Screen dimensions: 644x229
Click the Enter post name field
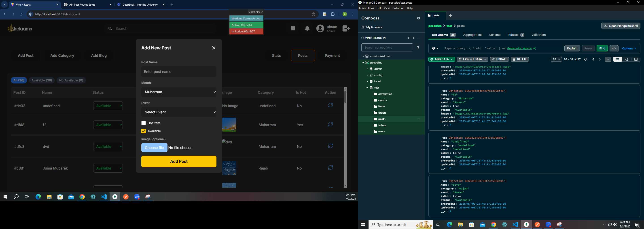coord(179,72)
